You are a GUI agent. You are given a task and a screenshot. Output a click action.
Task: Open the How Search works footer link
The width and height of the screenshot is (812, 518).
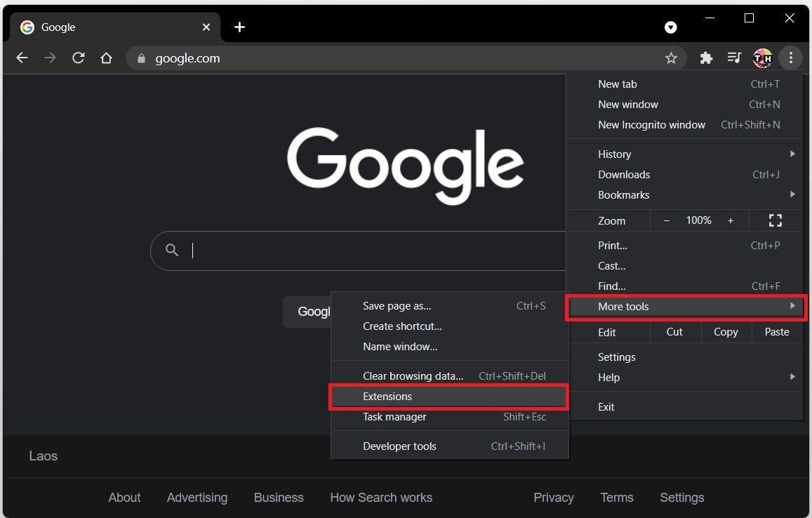click(x=381, y=498)
